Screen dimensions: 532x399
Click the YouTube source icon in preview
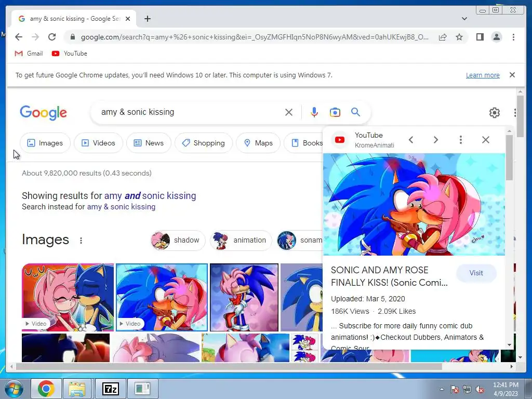[x=340, y=140]
